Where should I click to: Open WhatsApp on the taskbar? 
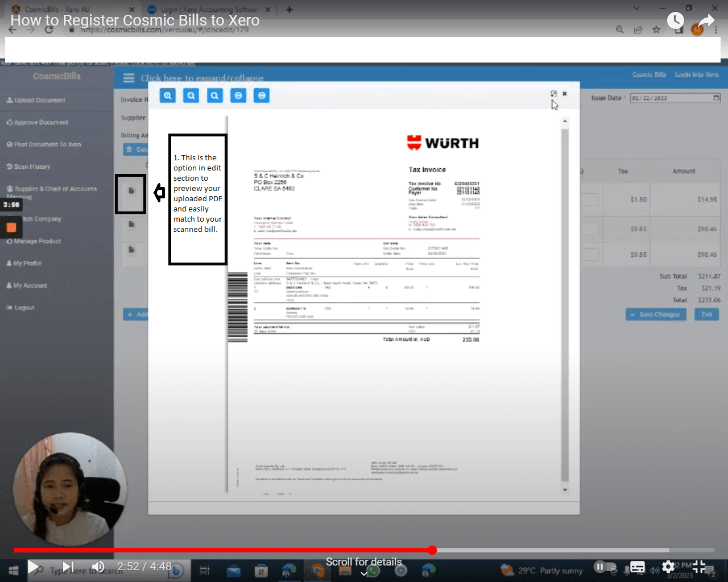[373, 570]
